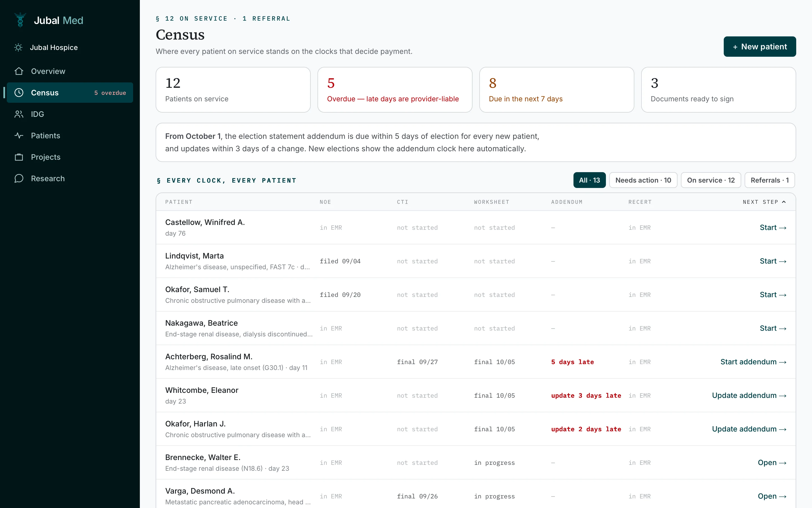Click Start for Lindqvist, Marta

click(x=773, y=261)
